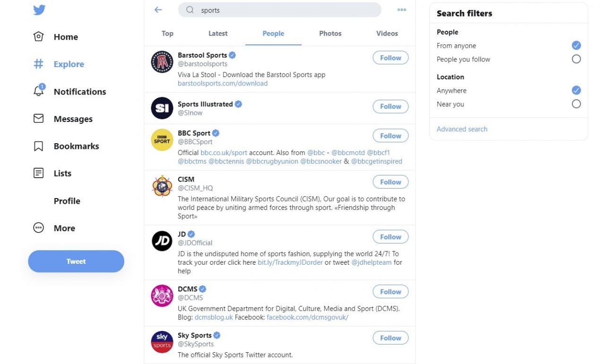Open the Videos results tab
This screenshot has width=605, height=364.
click(x=387, y=34)
